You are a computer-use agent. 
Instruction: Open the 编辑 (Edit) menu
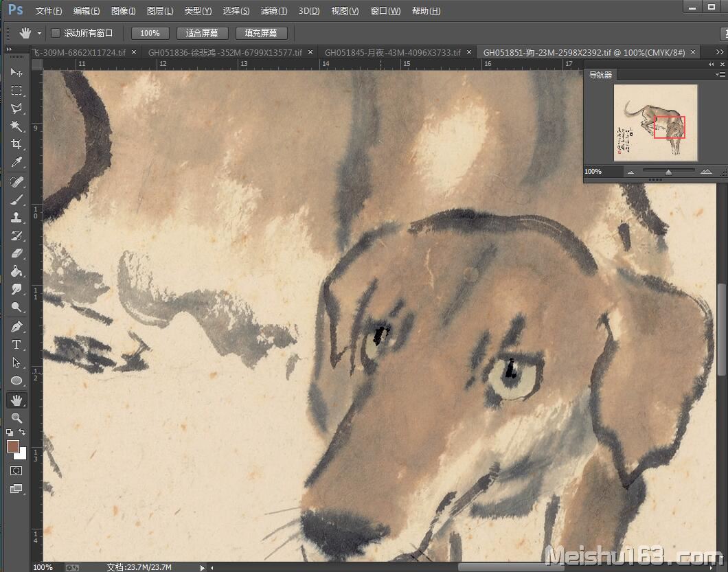click(x=87, y=11)
